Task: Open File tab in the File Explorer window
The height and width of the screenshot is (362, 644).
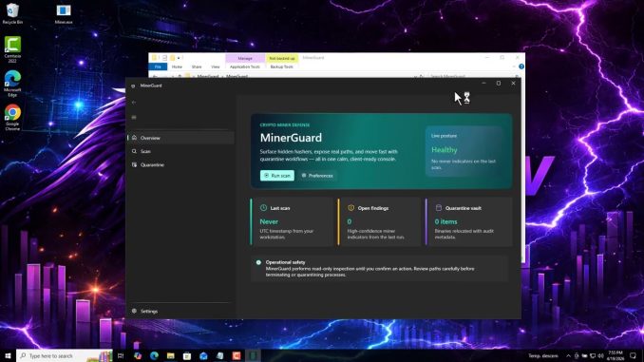Action: [x=158, y=67]
